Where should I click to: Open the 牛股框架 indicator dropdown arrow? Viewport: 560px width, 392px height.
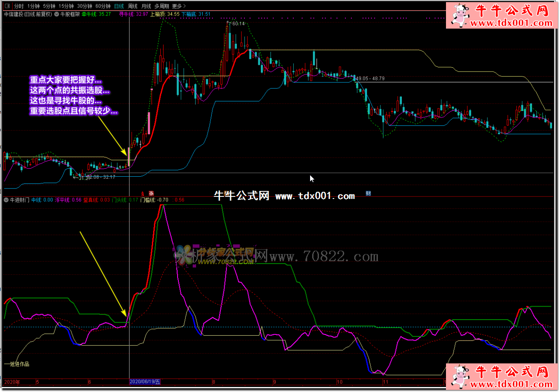57,14
